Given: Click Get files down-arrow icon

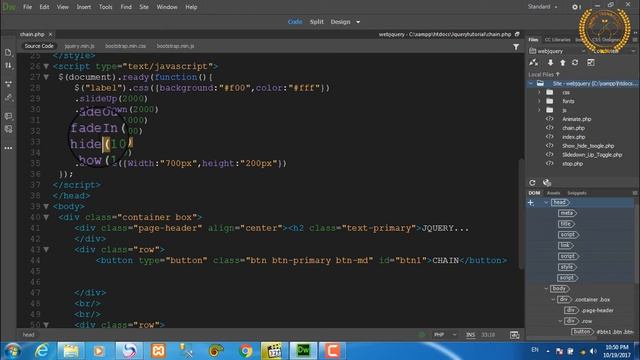Looking at the screenshot, I should pos(550,62).
